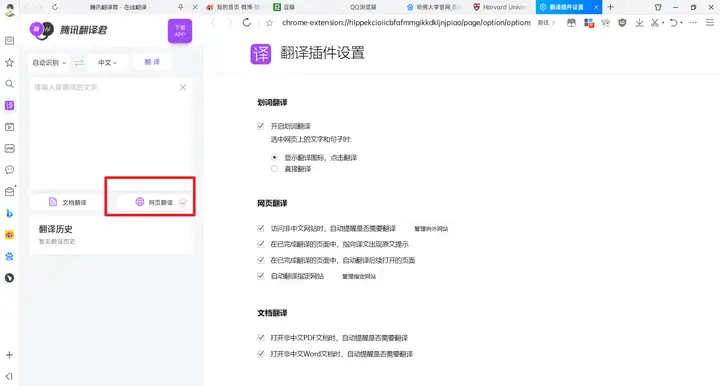
Task: Open the search icon in sidebar
Action: (x=9, y=84)
